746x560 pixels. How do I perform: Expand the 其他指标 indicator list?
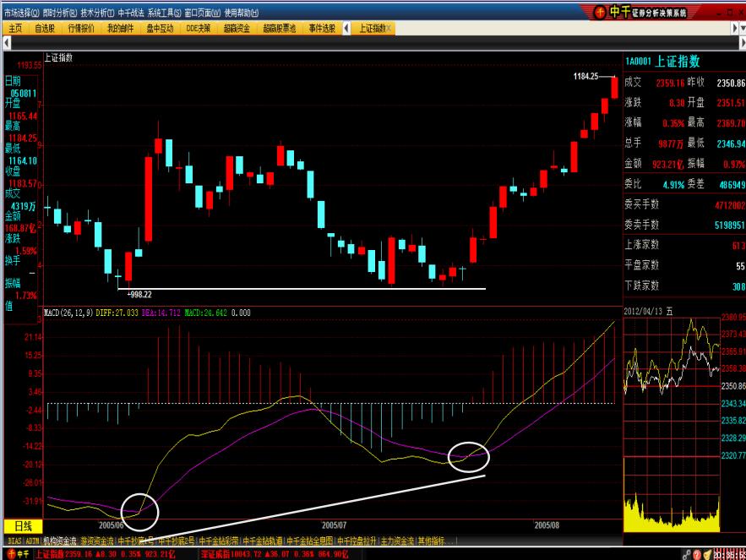pos(438,541)
